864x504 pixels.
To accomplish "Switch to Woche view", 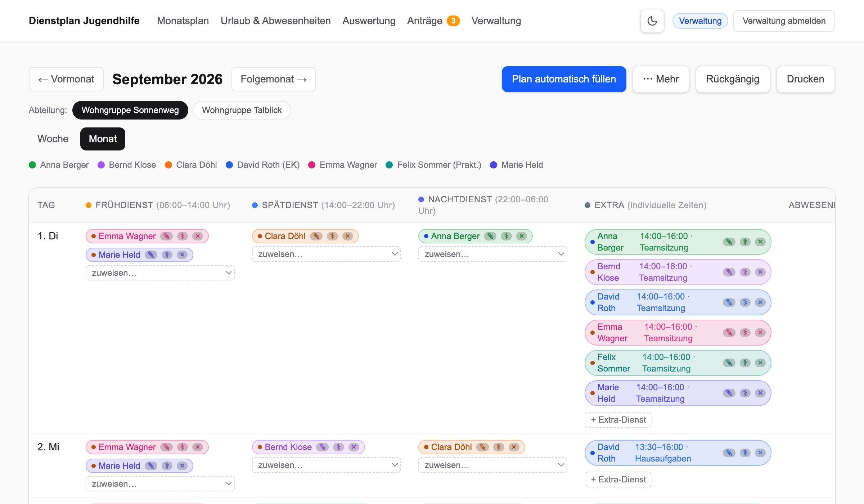I will point(53,139).
